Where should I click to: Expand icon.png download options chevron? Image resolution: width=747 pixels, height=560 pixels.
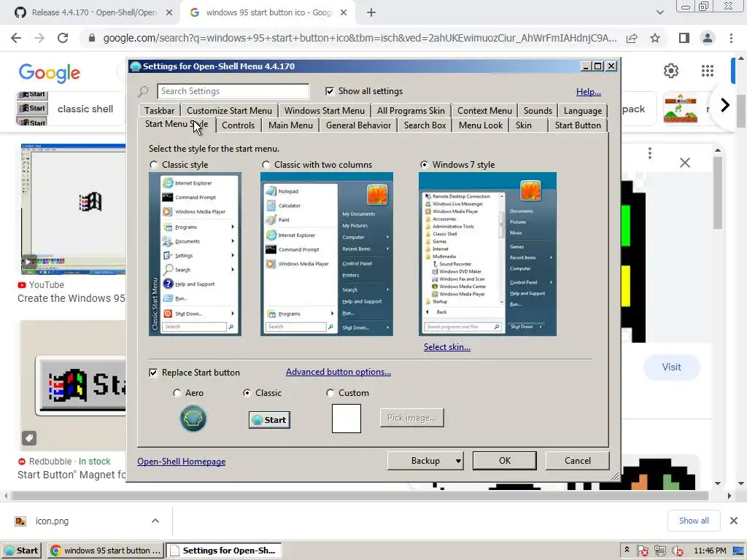click(x=155, y=521)
